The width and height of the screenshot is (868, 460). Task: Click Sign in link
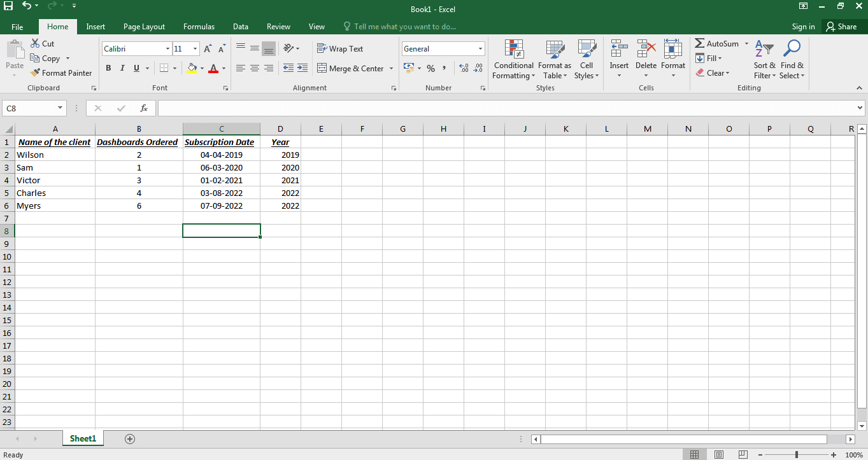coord(803,27)
